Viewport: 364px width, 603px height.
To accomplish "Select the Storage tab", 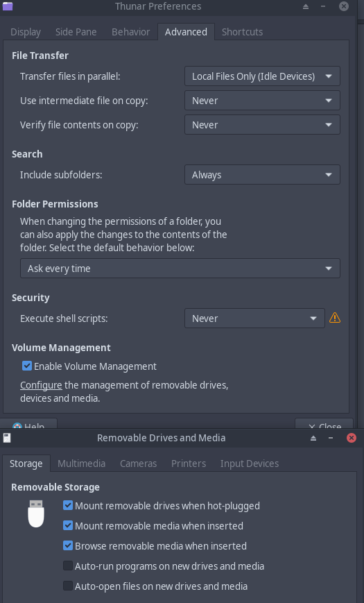I will click(x=26, y=464).
